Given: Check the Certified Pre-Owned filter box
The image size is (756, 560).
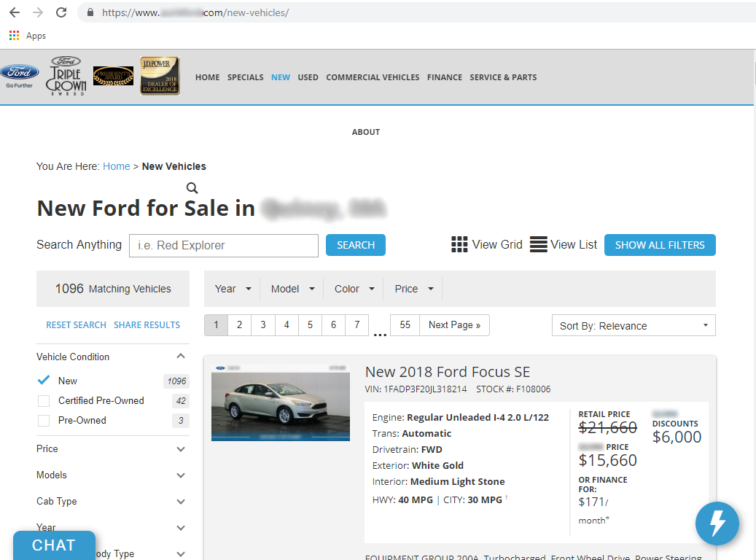Looking at the screenshot, I should [44, 401].
